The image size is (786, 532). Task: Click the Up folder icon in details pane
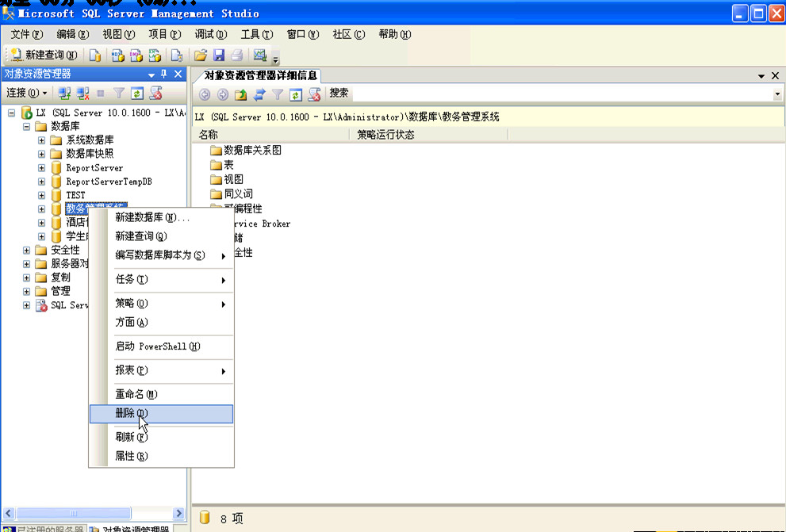click(x=240, y=94)
